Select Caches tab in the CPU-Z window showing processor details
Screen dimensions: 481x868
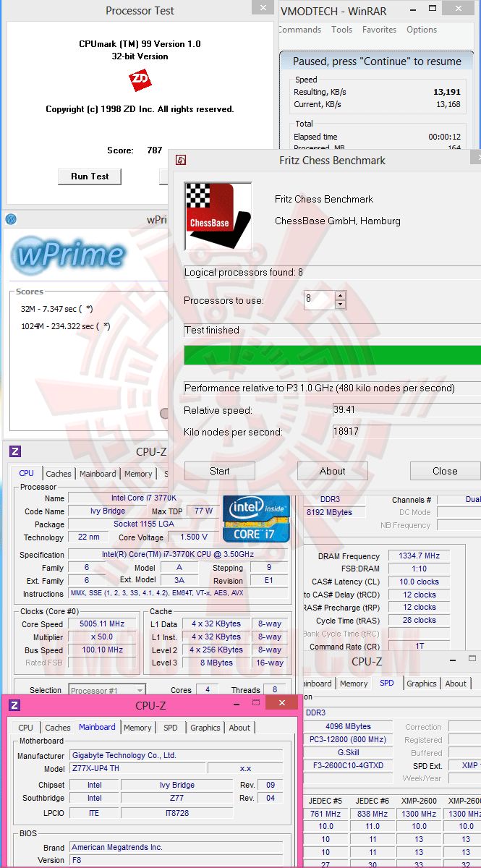coord(59,474)
